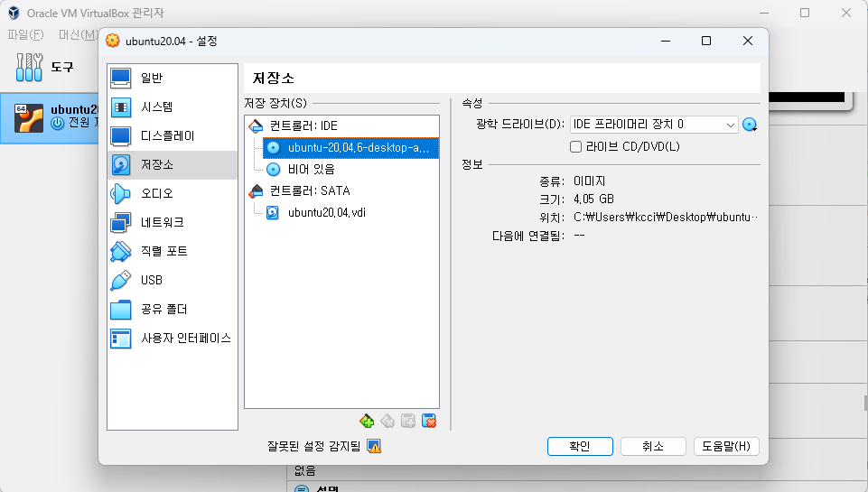Click the VirtualBox logo in main title bar
The width and height of the screenshot is (868, 492).
[14, 13]
